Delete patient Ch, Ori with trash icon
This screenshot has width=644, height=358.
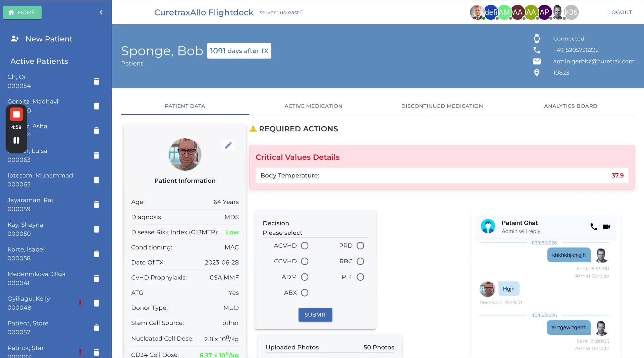pyautogui.click(x=97, y=81)
